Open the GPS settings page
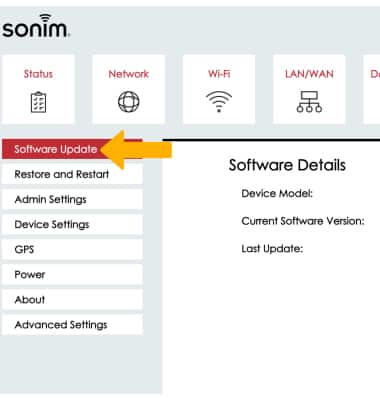Image resolution: width=380 pixels, height=400 pixels. click(x=72, y=249)
